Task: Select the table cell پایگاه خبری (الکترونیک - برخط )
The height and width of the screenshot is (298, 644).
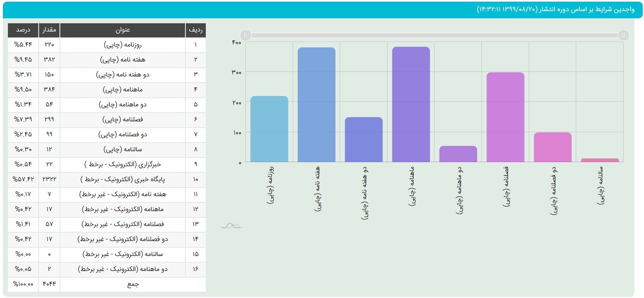Action: 123,180
